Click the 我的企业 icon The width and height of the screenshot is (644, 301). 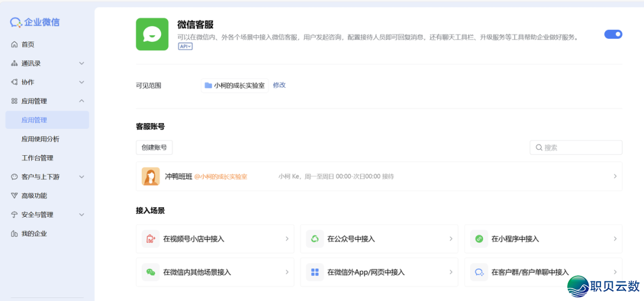click(14, 234)
